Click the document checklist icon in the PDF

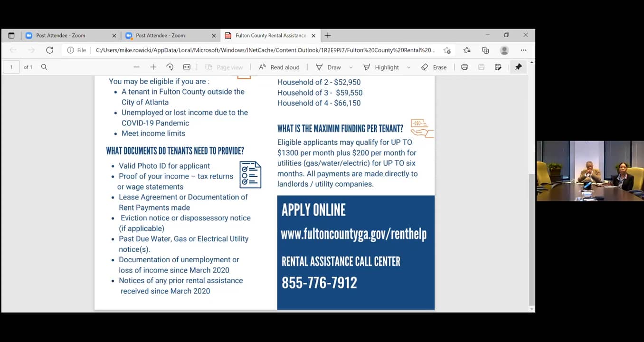[250, 174]
